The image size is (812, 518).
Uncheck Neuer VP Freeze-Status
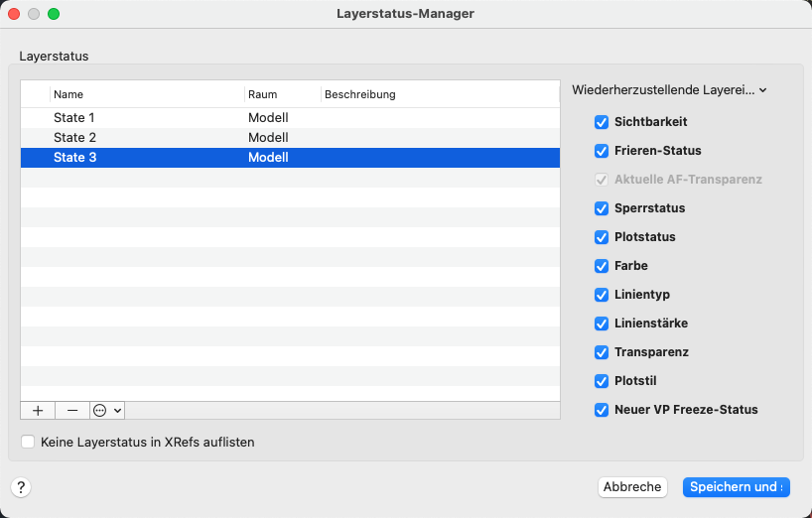click(602, 410)
